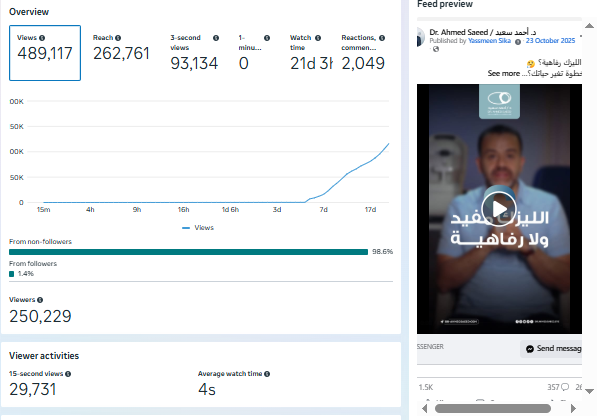Click the 15-second views info icon

pyautogui.click(x=67, y=373)
